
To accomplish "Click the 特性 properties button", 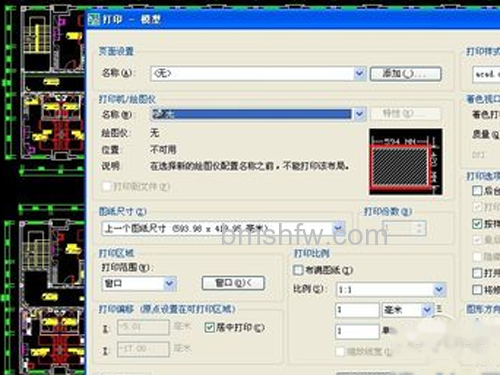I will click(x=406, y=114).
